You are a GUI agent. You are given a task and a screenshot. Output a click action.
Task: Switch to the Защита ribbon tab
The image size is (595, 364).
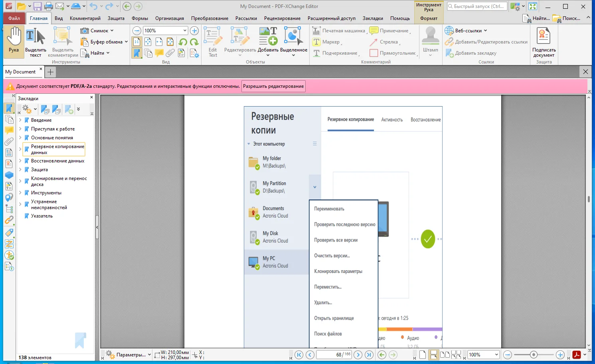point(116,18)
